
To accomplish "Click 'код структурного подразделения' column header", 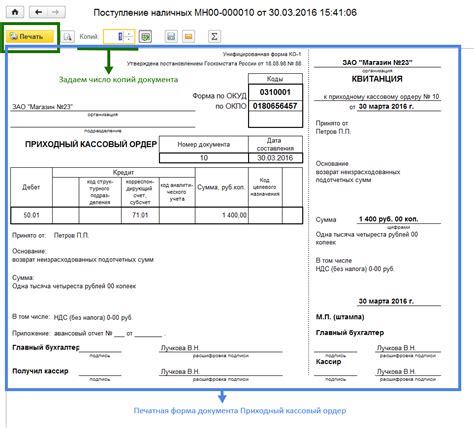I will pyautogui.click(x=100, y=192).
